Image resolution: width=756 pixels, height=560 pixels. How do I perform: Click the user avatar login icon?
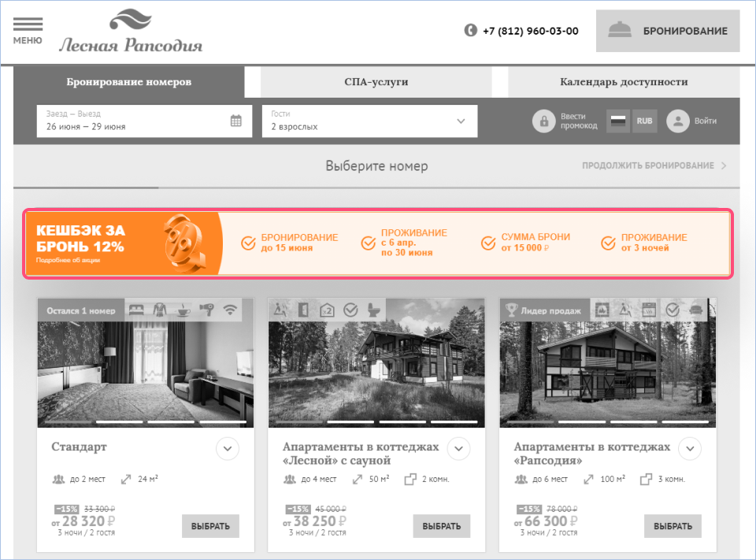point(678,121)
